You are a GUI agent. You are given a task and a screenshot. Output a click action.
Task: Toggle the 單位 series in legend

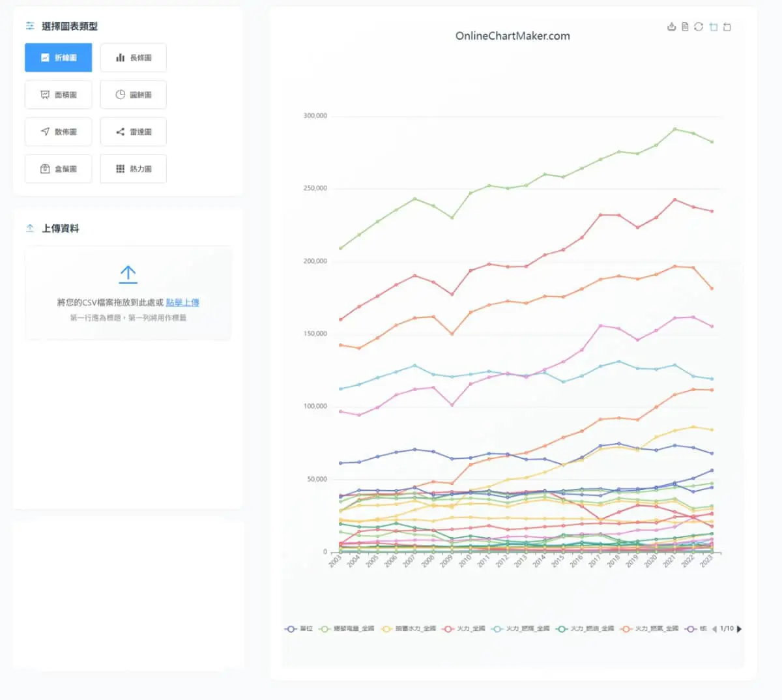point(299,629)
